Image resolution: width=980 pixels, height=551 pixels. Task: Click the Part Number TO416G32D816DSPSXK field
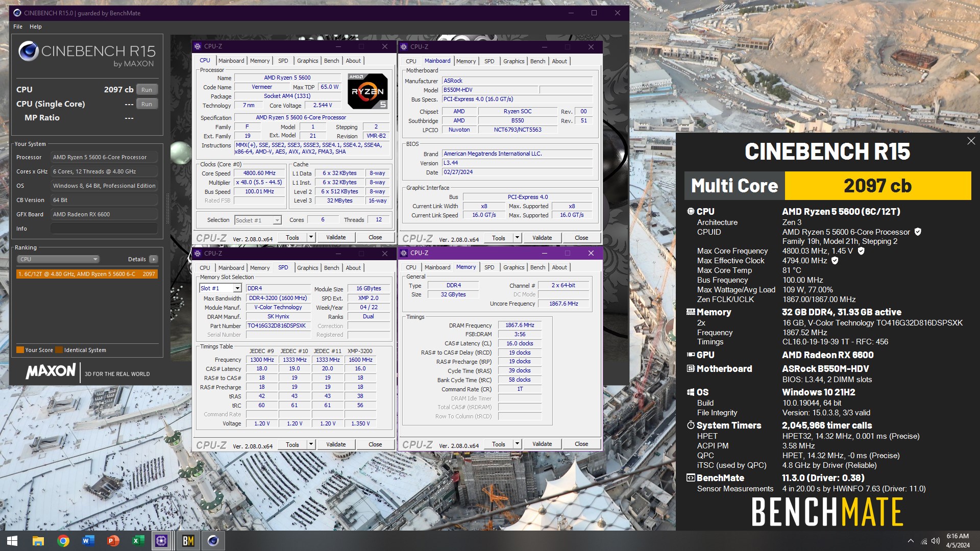point(278,325)
